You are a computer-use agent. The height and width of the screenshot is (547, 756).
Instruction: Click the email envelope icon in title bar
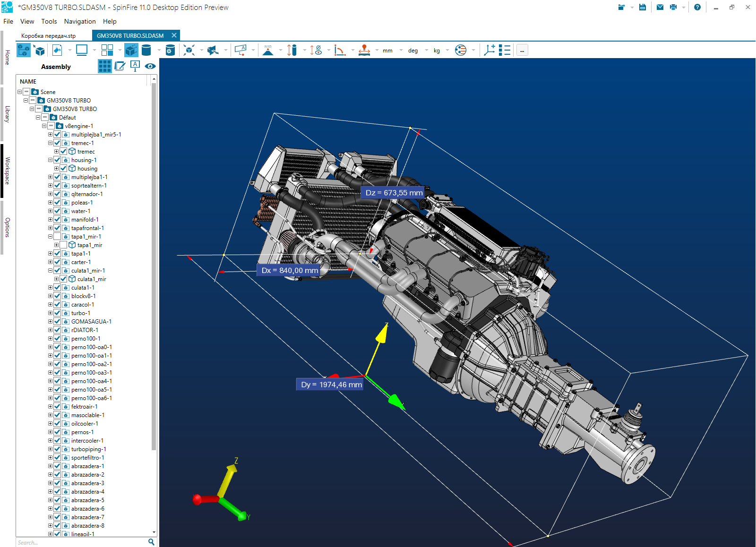click(660, 7)
